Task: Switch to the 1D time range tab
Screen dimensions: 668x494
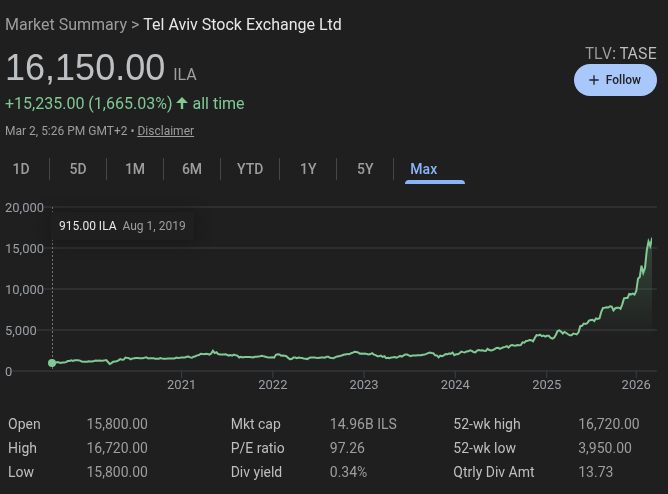Action: click(21, 169)
